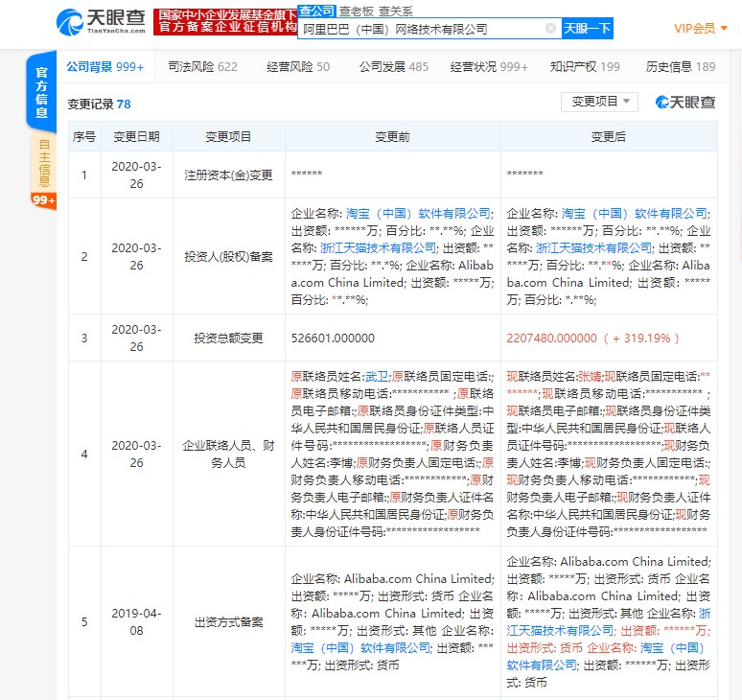This screenshot has width=742, height=700.
Task: Open 淘宝（中国）软件有限公司 link in row 2 变更前
Action: click(x=418, y=214)
